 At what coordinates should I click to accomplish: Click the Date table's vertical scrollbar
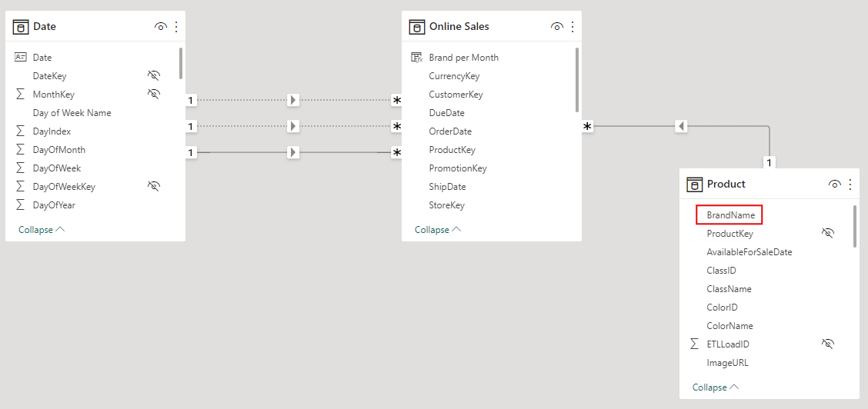click(x=181, y=64)
